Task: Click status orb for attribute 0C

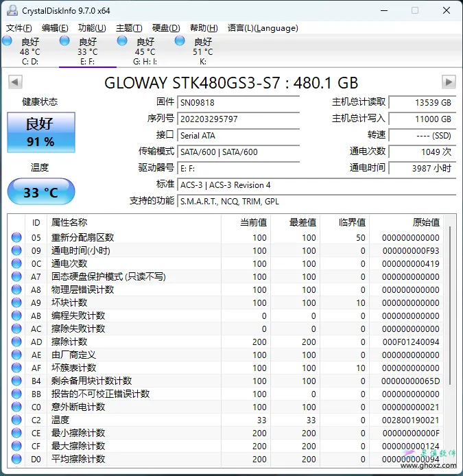Action: [16, 263]
